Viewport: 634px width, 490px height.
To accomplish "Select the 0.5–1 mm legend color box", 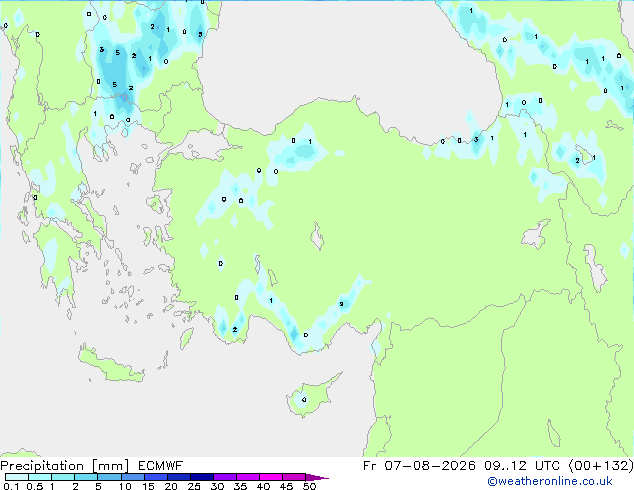I will coord(40,477).
